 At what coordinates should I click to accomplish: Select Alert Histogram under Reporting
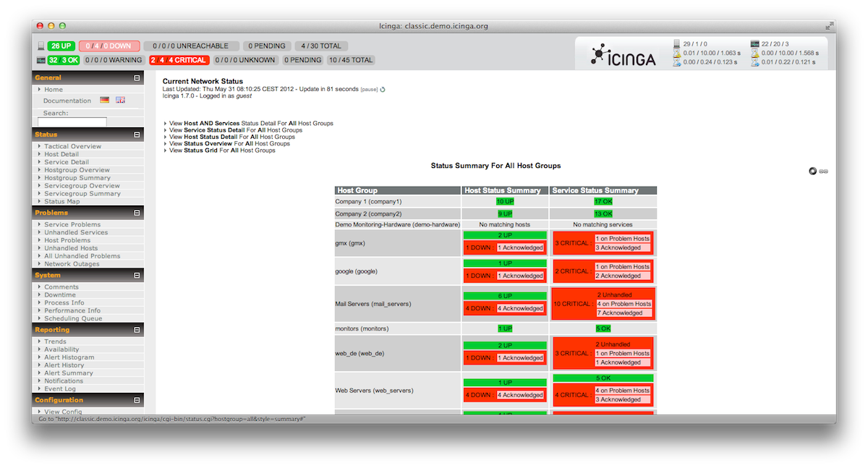point(69,357)
